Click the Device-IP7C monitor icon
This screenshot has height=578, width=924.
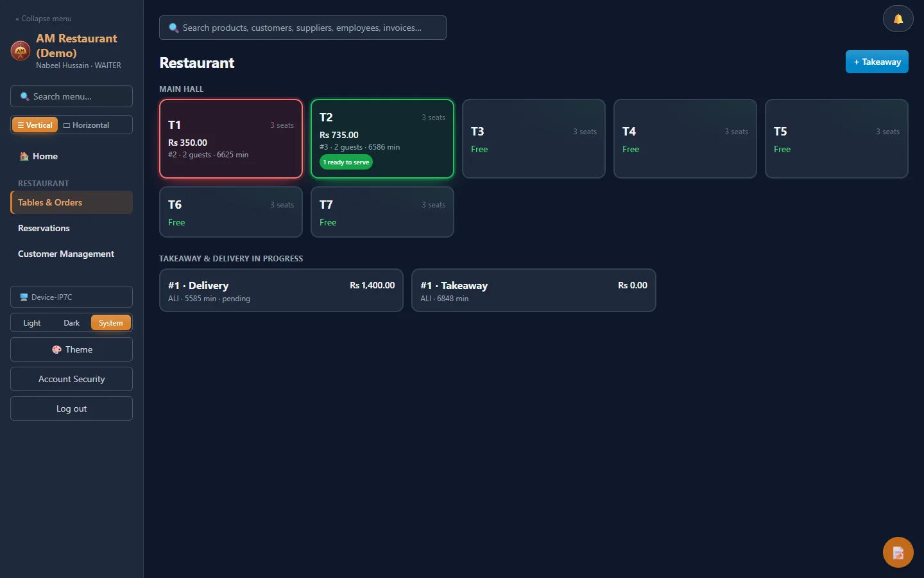pos(24,297)
